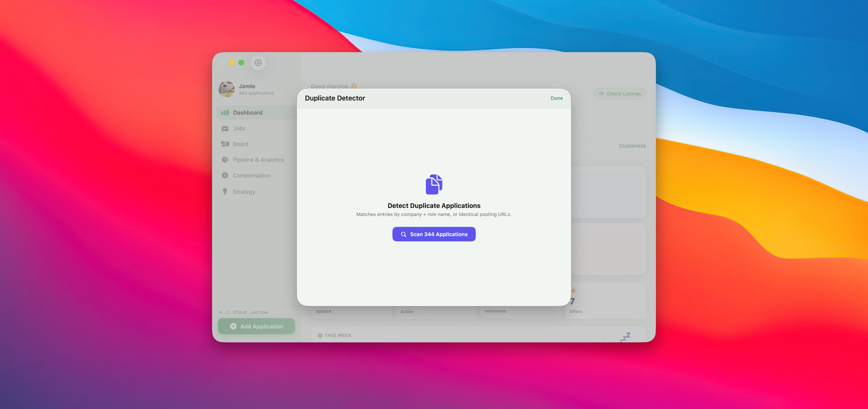
Task: Click the Active stat label
Action: [x=406, y=312]
